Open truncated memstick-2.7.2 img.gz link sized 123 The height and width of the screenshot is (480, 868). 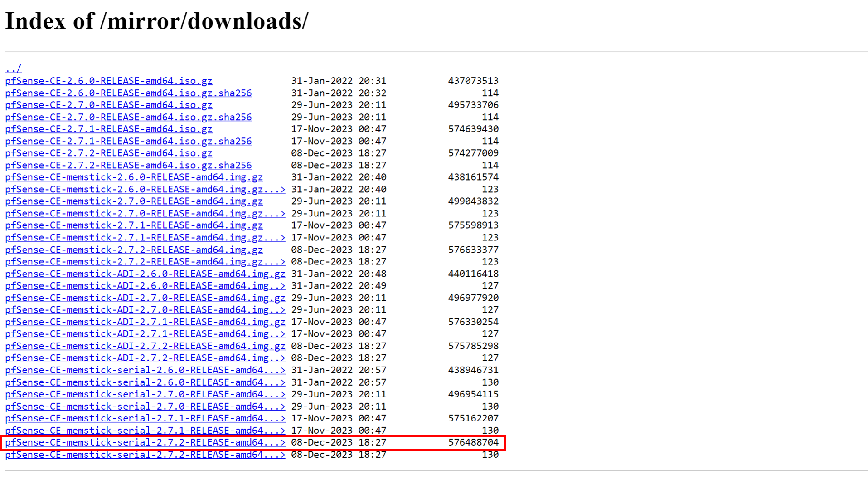(145, 261)
